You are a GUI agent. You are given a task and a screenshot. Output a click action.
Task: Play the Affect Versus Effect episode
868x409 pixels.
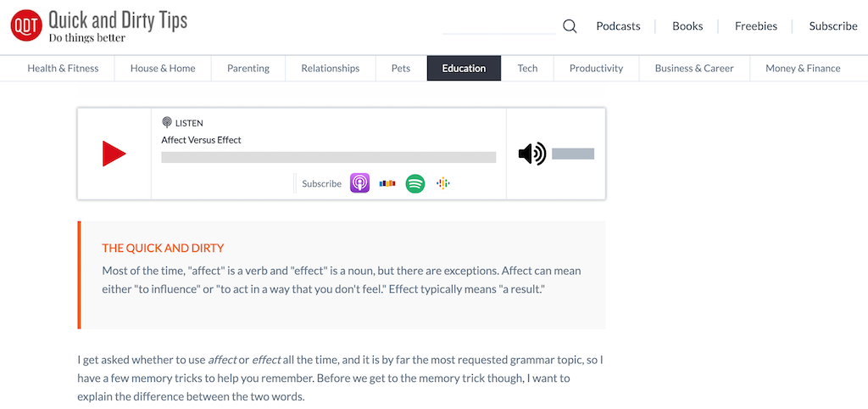(x=114, y=154)
